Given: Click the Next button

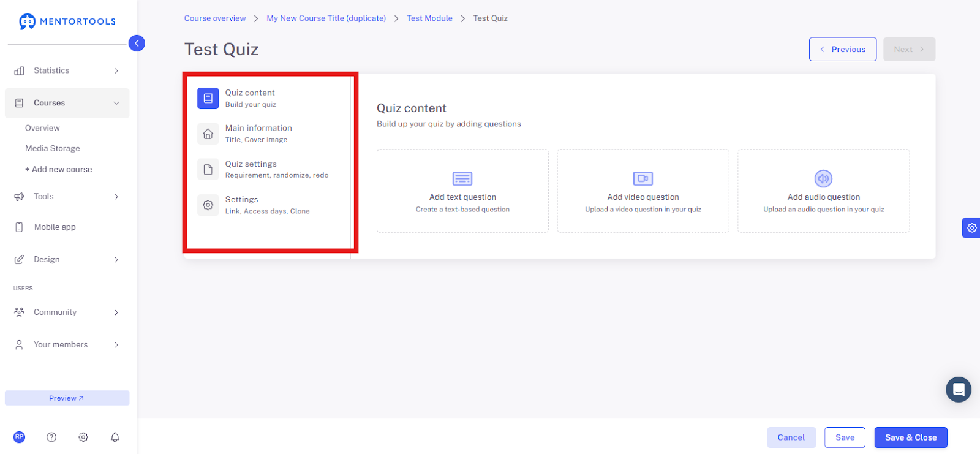Looking at the screenshot, I should click(909, 49).
